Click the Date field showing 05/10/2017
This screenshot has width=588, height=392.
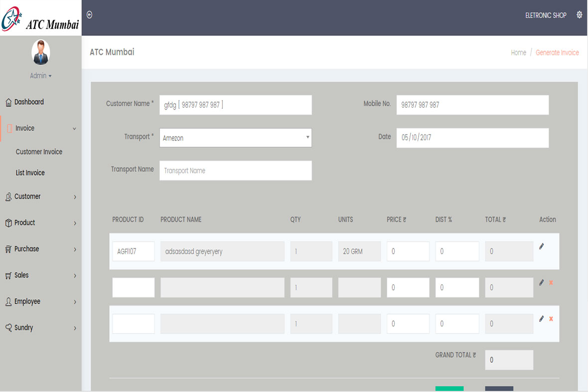pyautogui.click(x=472, y=138)
